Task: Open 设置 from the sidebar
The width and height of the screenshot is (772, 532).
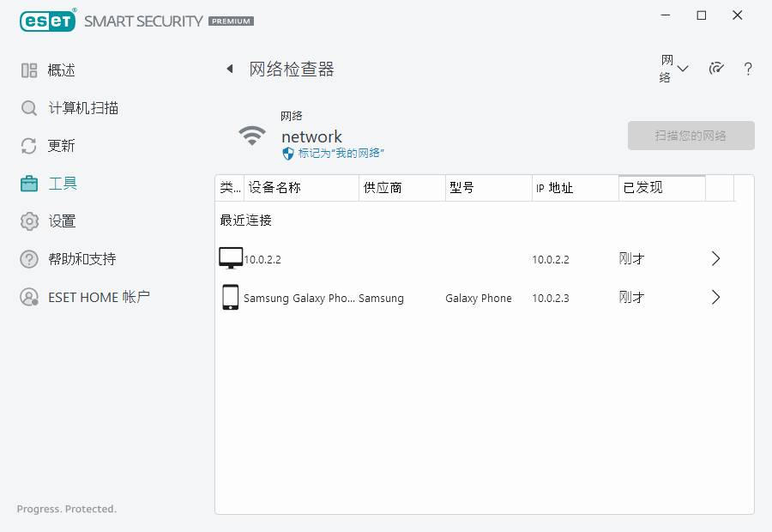Action: [x=62, y=221]
